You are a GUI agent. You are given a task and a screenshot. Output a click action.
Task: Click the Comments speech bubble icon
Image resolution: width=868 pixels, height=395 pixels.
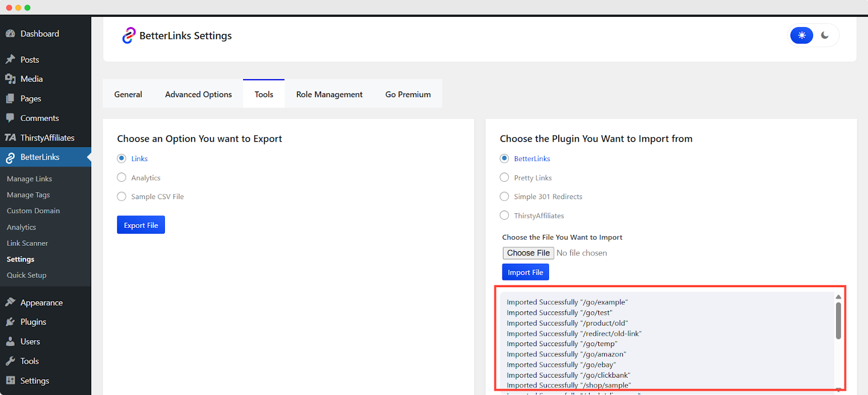point(10,118)
